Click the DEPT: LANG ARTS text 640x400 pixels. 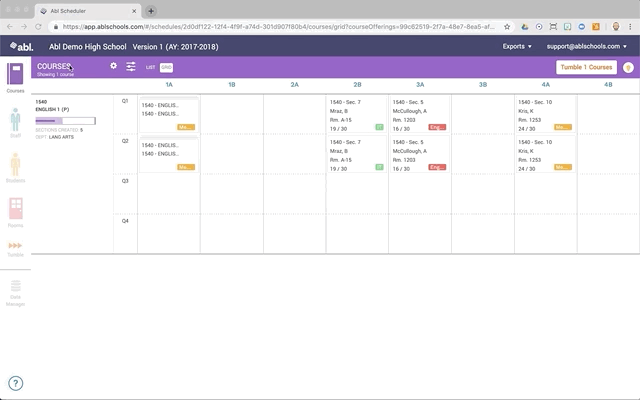pos(55,137)
